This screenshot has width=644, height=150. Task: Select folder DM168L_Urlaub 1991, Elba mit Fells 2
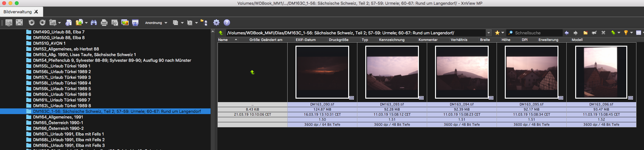point(69,140)
